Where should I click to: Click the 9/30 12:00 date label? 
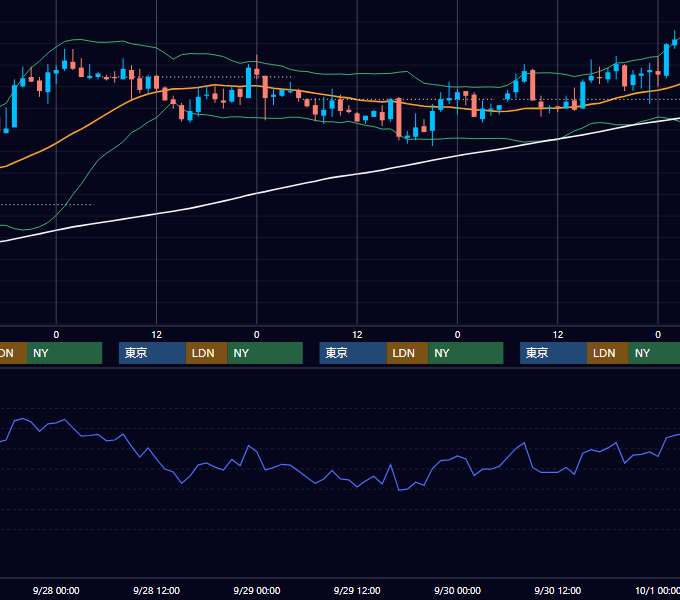pyautogui.click(x=558, y=590)
